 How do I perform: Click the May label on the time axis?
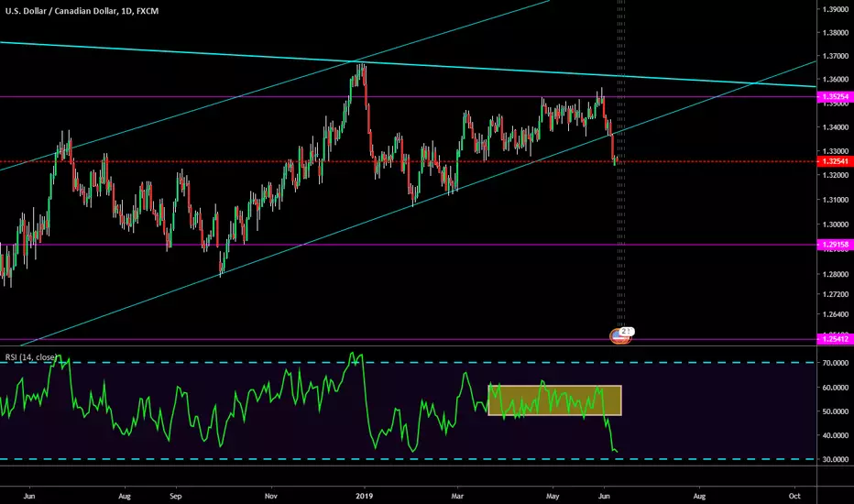tap(553, 497)
